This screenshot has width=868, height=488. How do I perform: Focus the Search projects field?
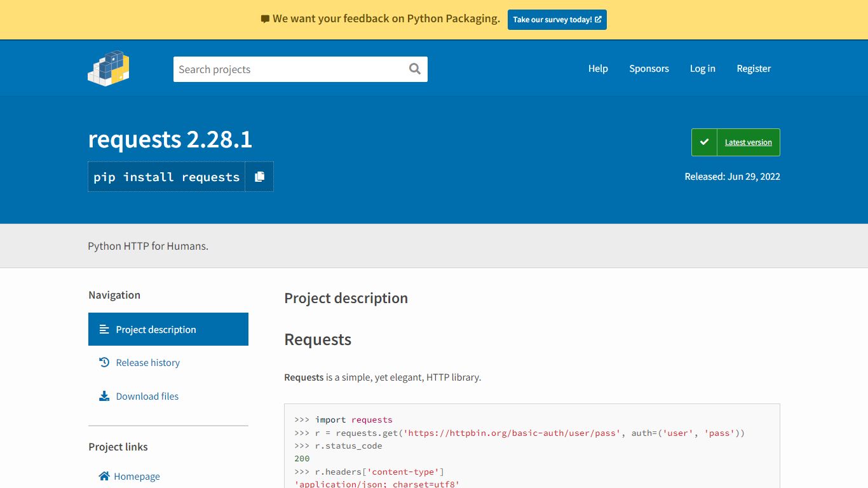point(300,69)
